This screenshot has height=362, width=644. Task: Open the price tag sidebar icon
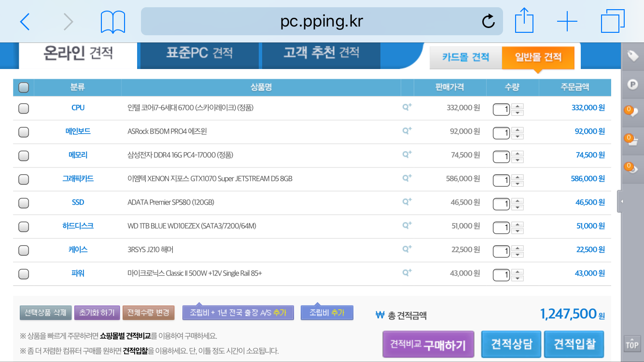(632, 56)
